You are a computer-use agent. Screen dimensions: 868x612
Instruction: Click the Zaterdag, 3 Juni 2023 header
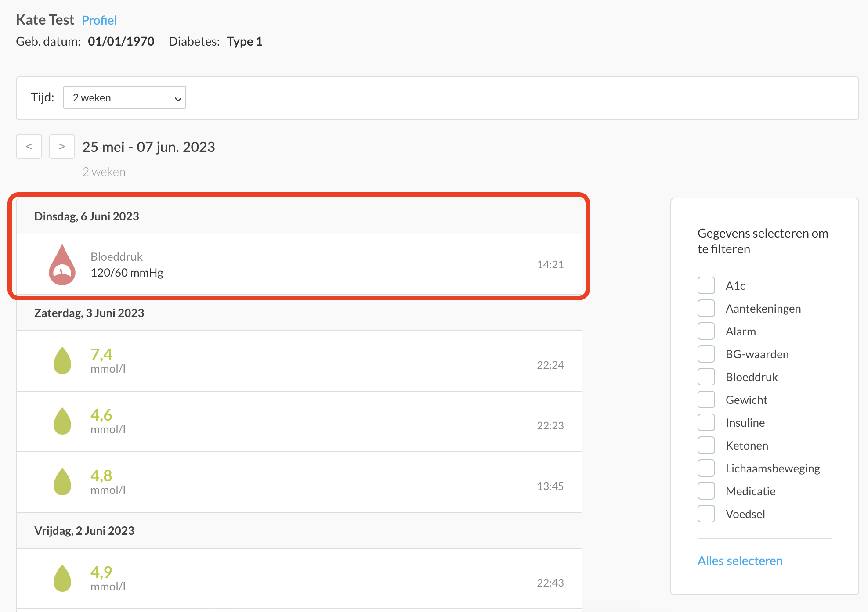[x=299, y=313]
